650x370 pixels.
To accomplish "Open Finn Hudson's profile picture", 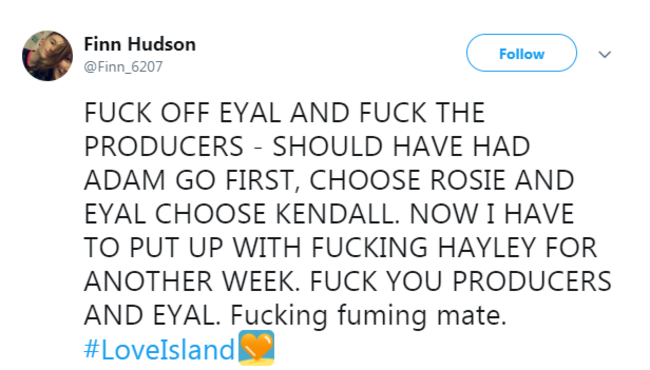I will 47,56.
